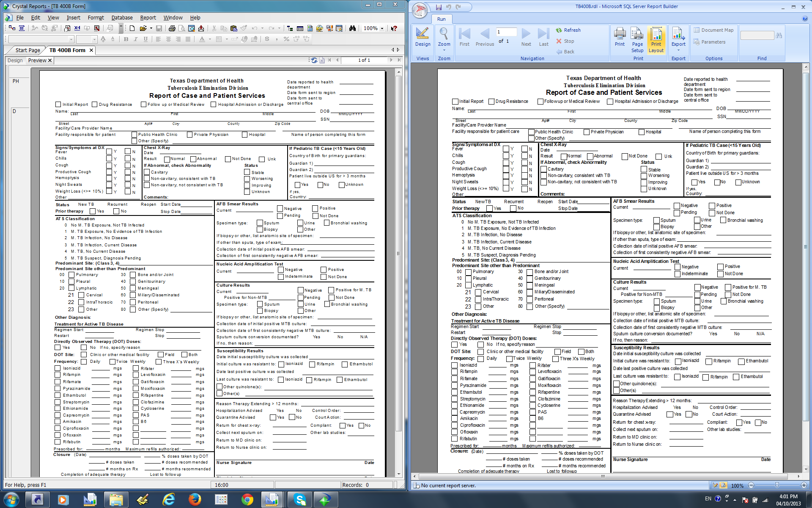This screenshot has width=812, height=508.
Task: Click Find text box in Report Builder ribbon
Action: tap(757, 36)
